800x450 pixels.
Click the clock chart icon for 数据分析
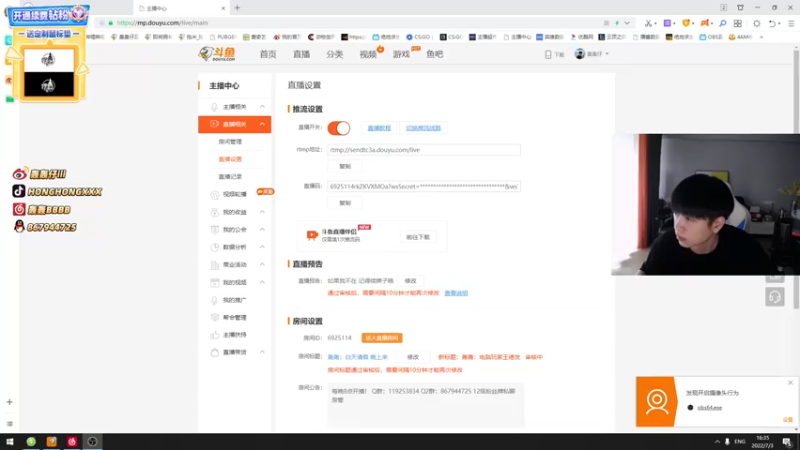(215, 247)
